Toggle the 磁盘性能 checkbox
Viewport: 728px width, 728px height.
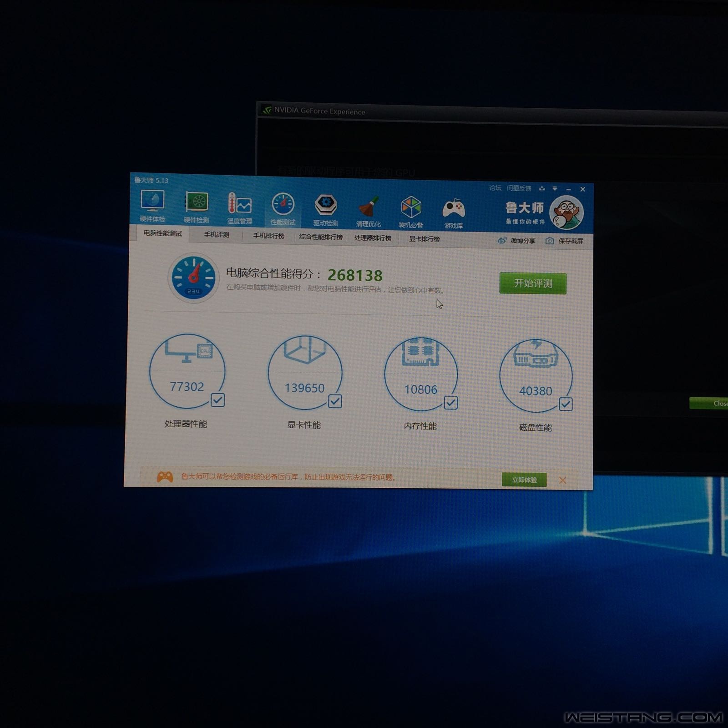click(x=566, y=404)
